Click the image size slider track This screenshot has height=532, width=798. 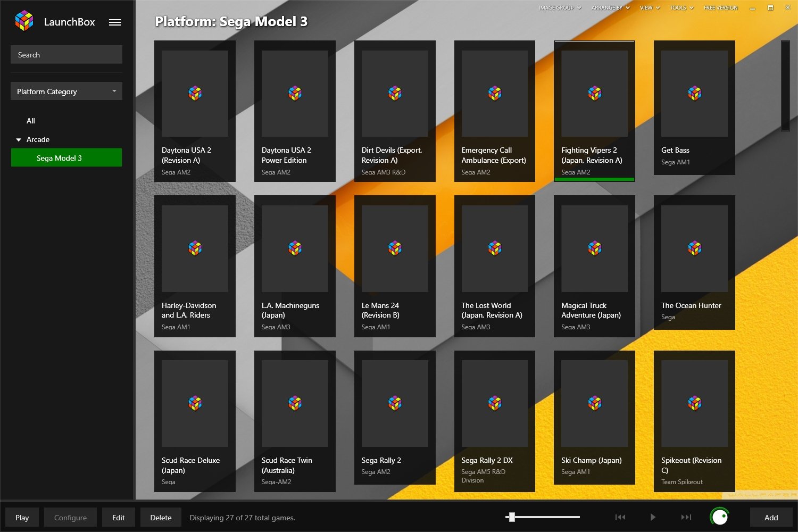[543, 517]
